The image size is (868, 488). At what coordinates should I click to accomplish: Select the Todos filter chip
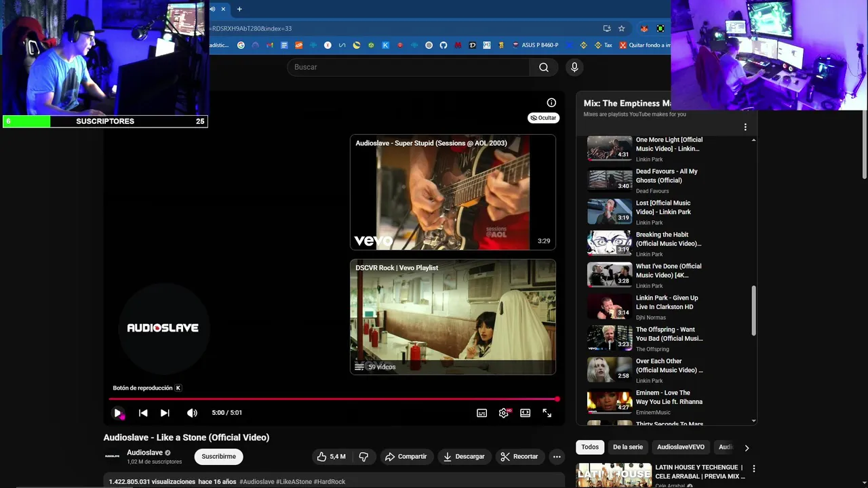590,447
